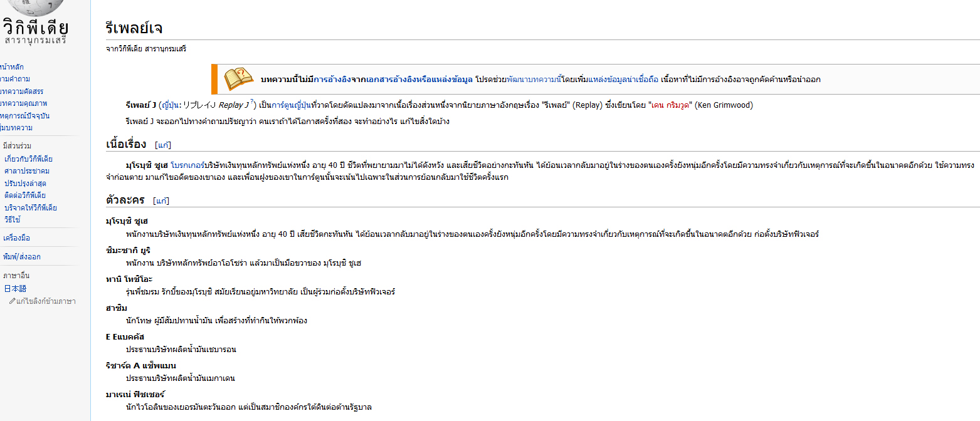Open แหล่งข้อมูลน่าเชื่อถือ link

tap(624, 80)
